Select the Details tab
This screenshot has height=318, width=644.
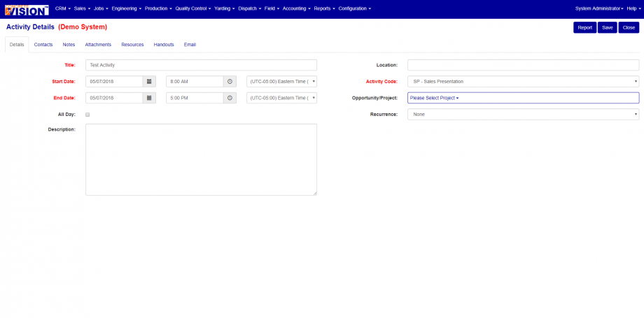tap(17, 45)
